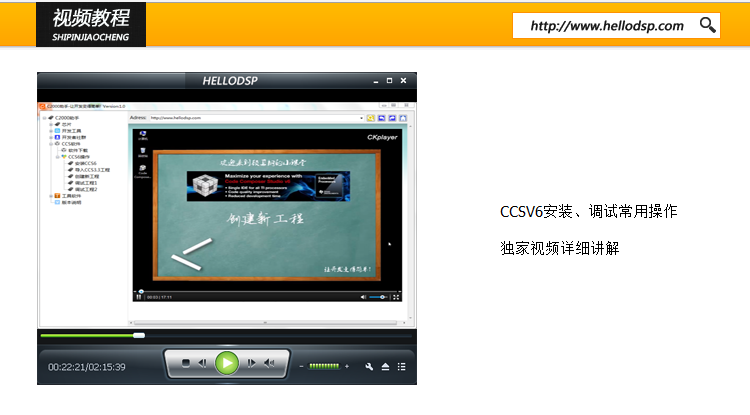Click the green play button

coord(227,363)
